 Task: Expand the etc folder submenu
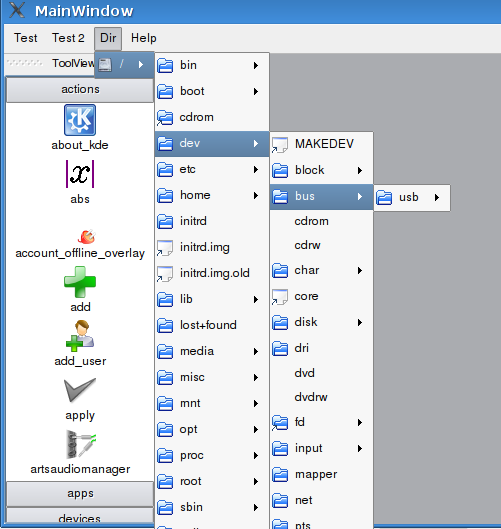(x=256, y=170)
